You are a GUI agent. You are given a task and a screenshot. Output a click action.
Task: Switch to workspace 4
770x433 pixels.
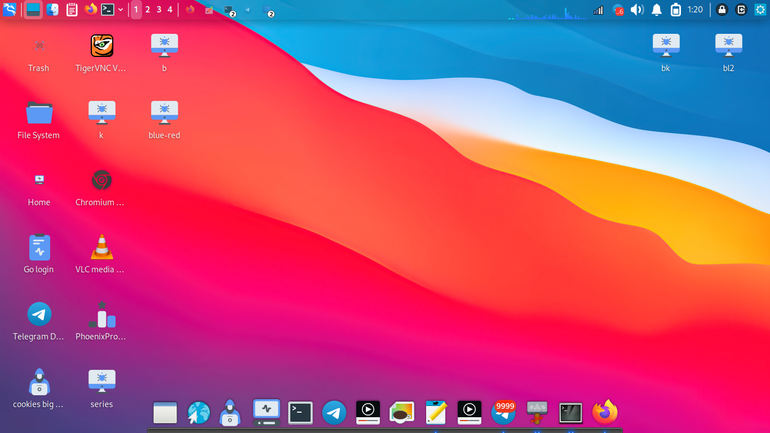click(x=170, y=9)
